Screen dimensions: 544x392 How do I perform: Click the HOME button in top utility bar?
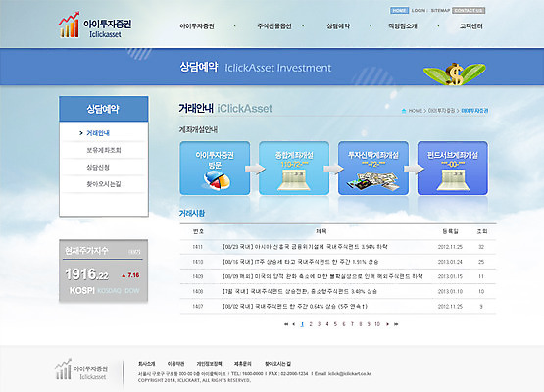[399, 11]
